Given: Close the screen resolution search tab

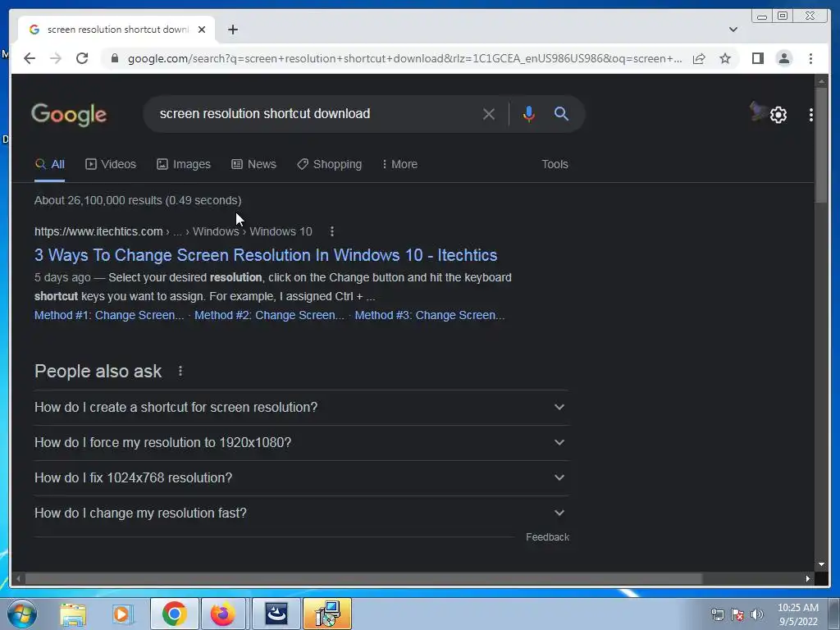Looking at the screenshot, I should 202,30.
